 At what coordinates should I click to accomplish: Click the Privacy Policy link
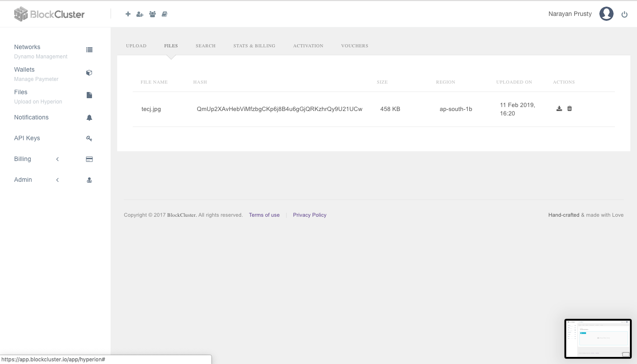[x=309, y=215]
